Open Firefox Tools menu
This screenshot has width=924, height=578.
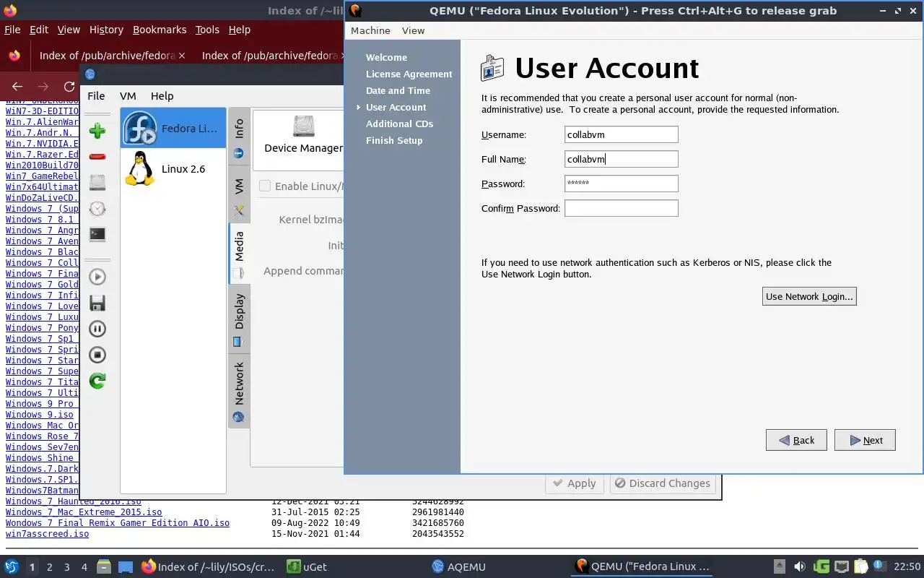pyautogui.click(x=207, y=30)
